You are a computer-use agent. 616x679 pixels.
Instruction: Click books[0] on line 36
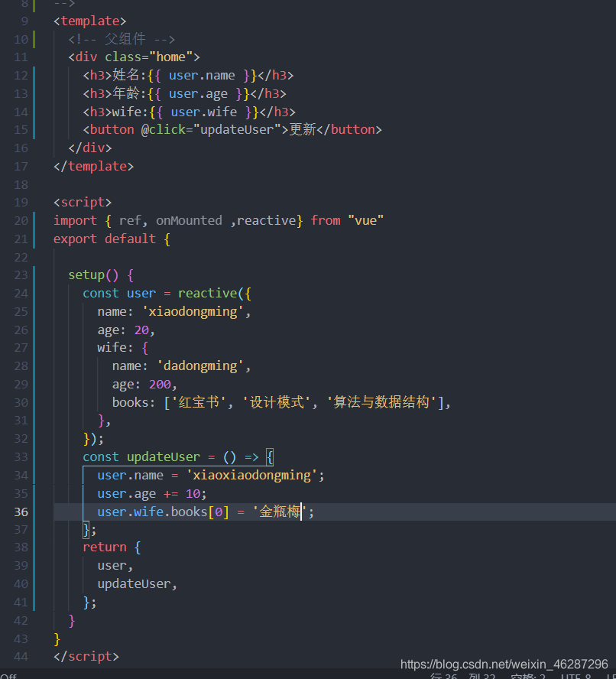click(200, 512)
